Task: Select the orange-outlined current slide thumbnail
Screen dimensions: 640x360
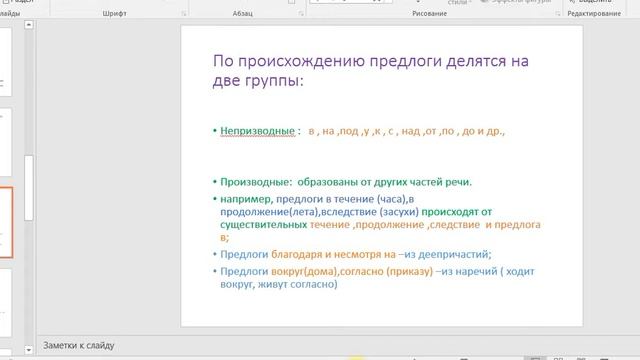Action: pyautogui.click(x=6, y=222)
